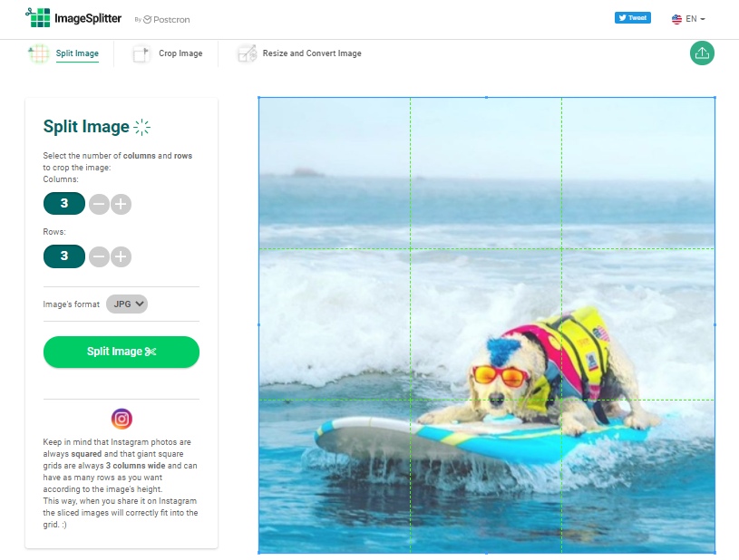The image size is (739, 560).
Task: Increase the number of columns
Action: pos(121,204)
